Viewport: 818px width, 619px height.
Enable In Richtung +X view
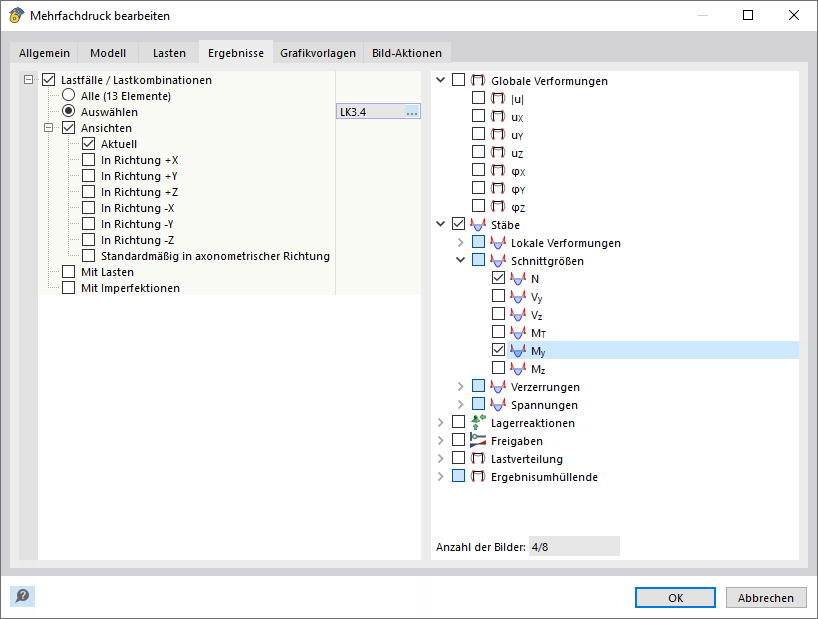click(89, 160)
